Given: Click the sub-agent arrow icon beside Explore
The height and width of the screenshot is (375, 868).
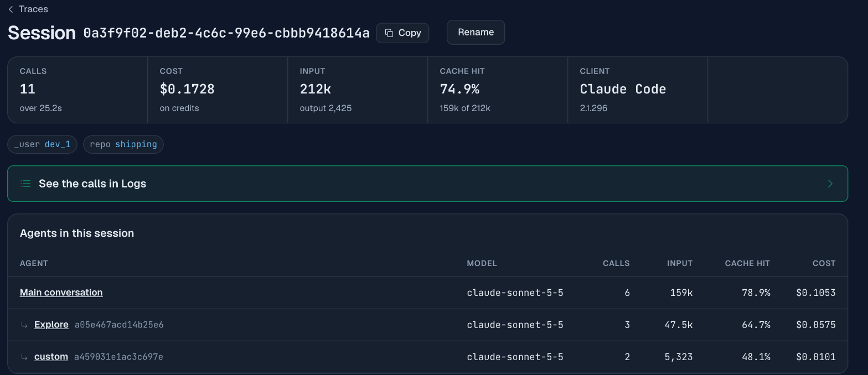Looking at the screenshot, I should (24, 325).
